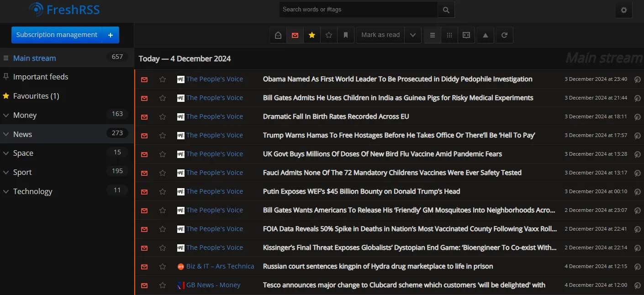Viewport: 644px width, 295px height.
Task: Expand the Sport category chevron
Action: click(x=6, y=173)
